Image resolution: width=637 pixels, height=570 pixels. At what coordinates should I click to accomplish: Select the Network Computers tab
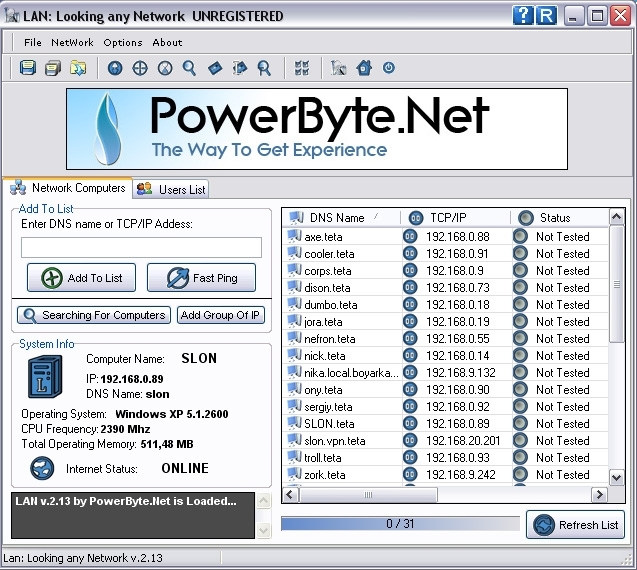pos(67,188)
